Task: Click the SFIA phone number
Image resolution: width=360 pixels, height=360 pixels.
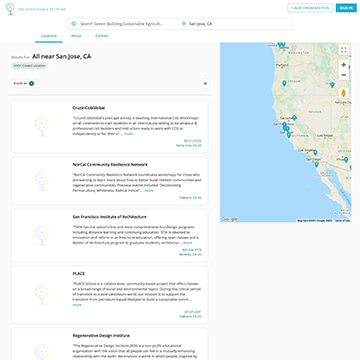Action: coord(192,250)
